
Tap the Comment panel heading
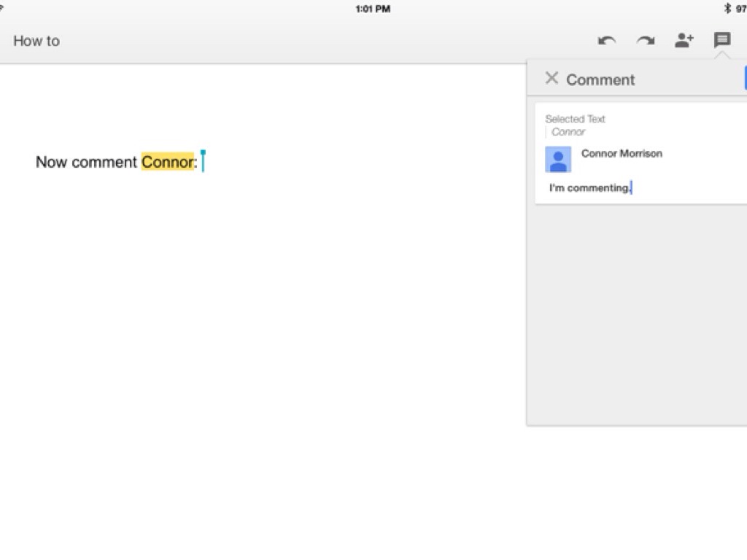600,79
